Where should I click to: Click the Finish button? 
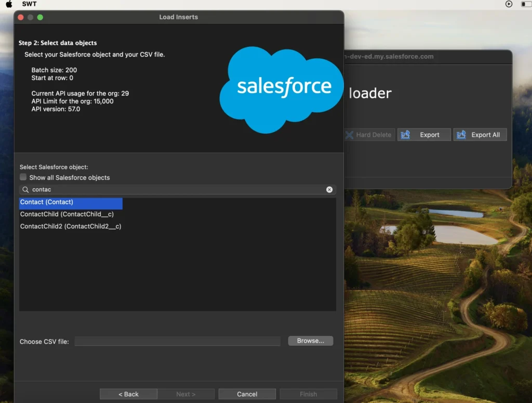309,394
